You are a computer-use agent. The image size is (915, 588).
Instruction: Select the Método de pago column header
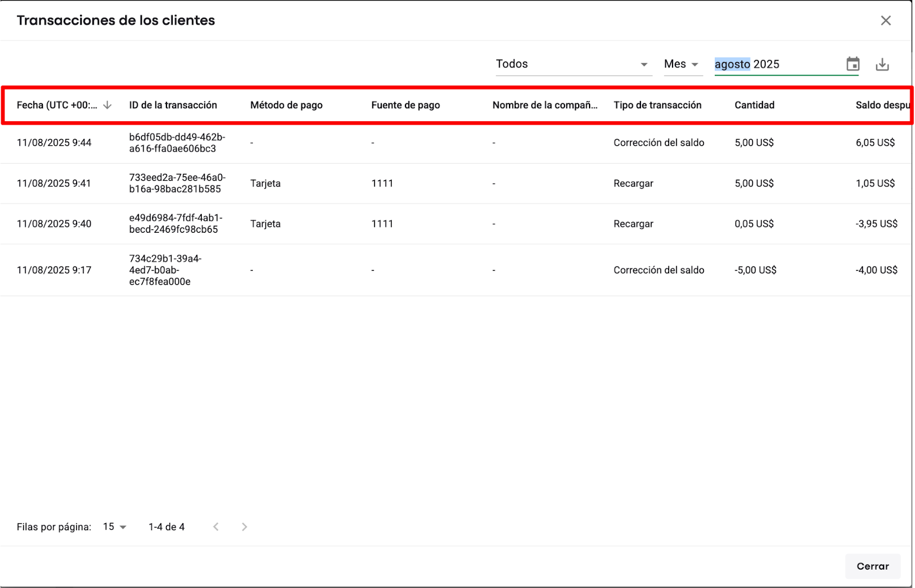(287, 105)
